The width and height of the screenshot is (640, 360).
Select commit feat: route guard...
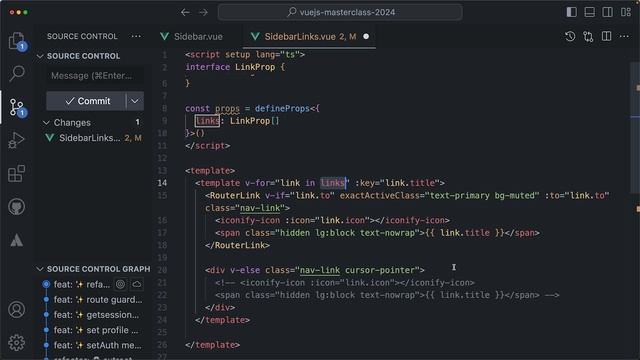click(x=98, y=300)
